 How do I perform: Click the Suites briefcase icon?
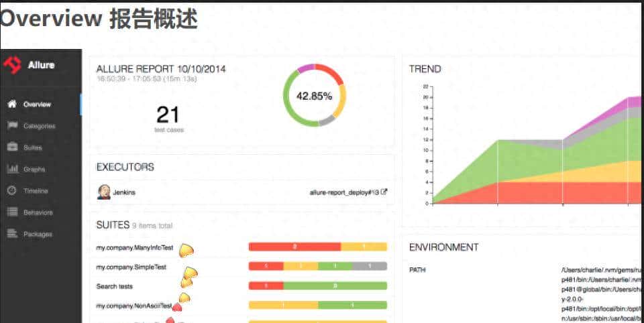pos(12,147)
